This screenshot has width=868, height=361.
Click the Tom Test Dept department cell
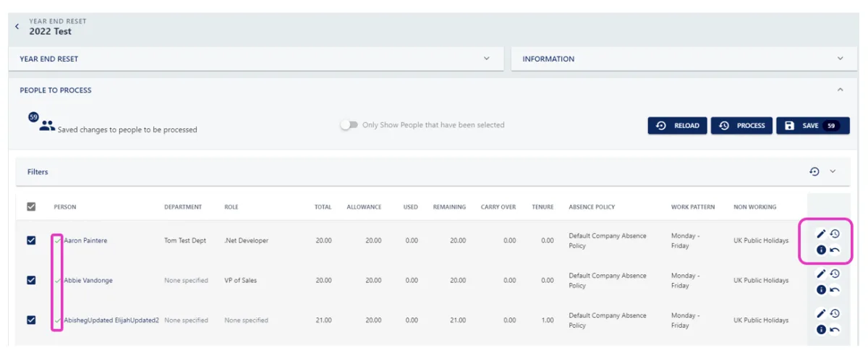coord(185,240)
